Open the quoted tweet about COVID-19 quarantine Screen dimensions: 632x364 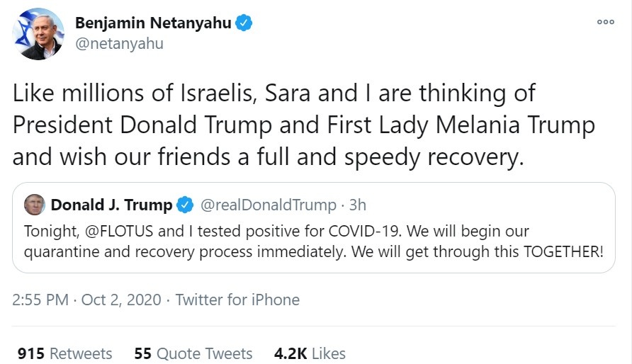coord(312,251)
